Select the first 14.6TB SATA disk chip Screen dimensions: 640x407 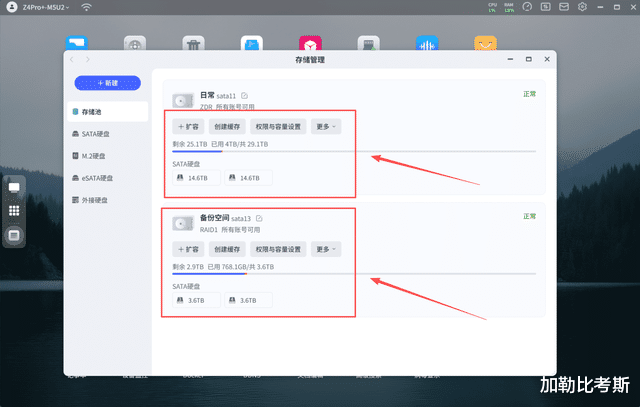[196, 178]
